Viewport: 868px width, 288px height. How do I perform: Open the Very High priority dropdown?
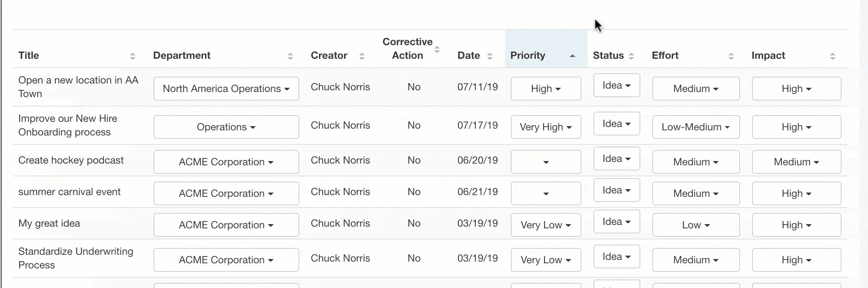pos(546,127)
